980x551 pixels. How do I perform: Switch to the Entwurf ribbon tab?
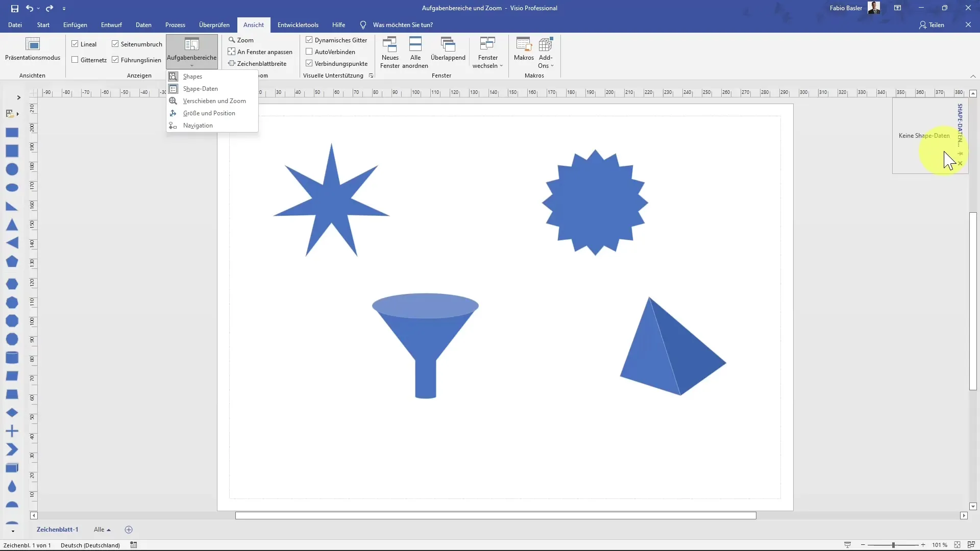111,24
